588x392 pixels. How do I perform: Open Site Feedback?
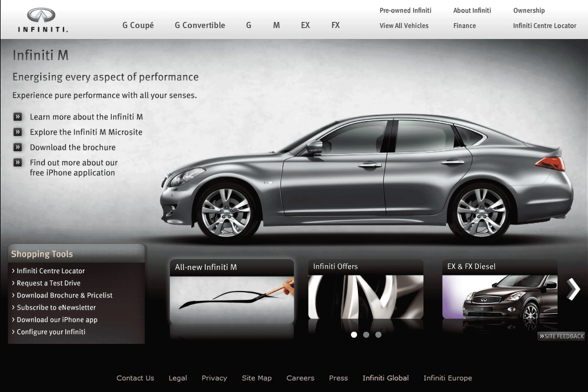click(560, 336)
